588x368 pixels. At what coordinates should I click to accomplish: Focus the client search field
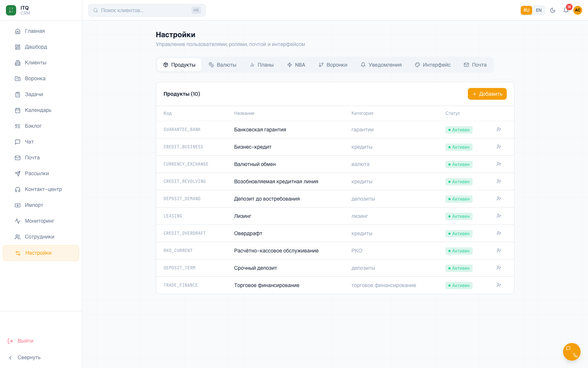(147, 10)
